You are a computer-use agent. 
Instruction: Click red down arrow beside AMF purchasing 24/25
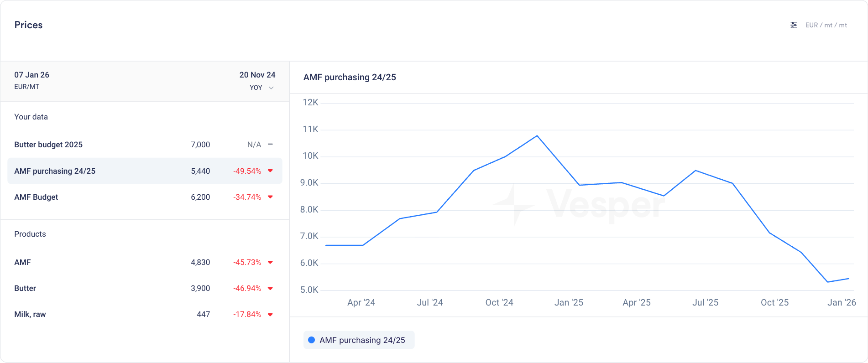coord(270,171)
